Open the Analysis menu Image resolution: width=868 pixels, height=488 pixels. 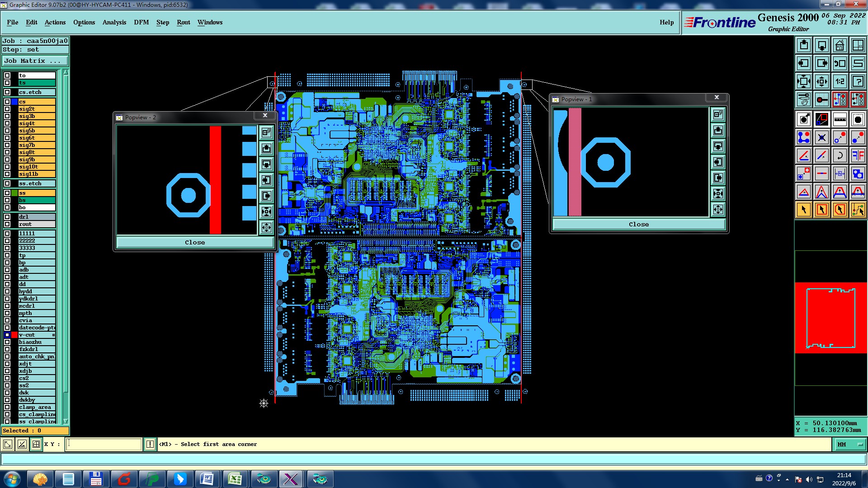[114, 22]
